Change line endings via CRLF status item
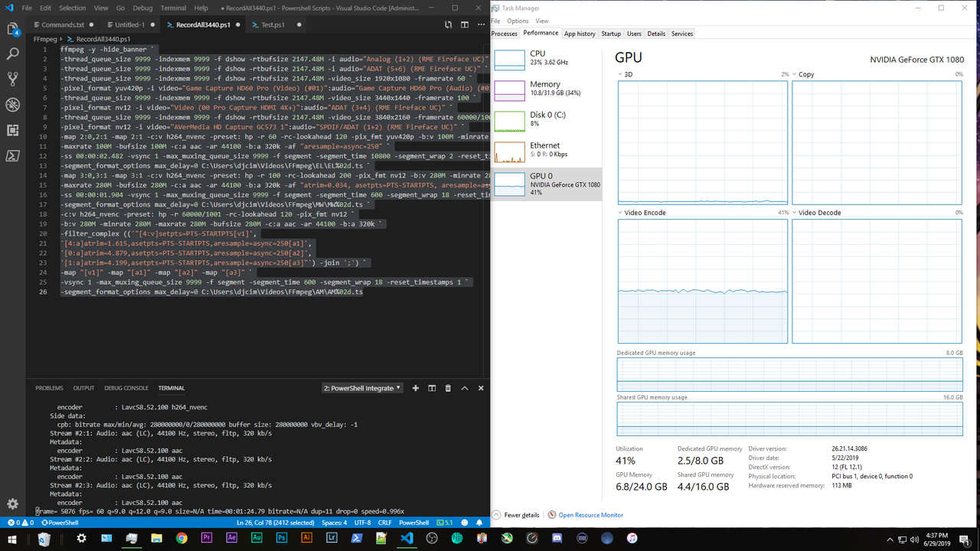980x551 pixels. point(384,523)
